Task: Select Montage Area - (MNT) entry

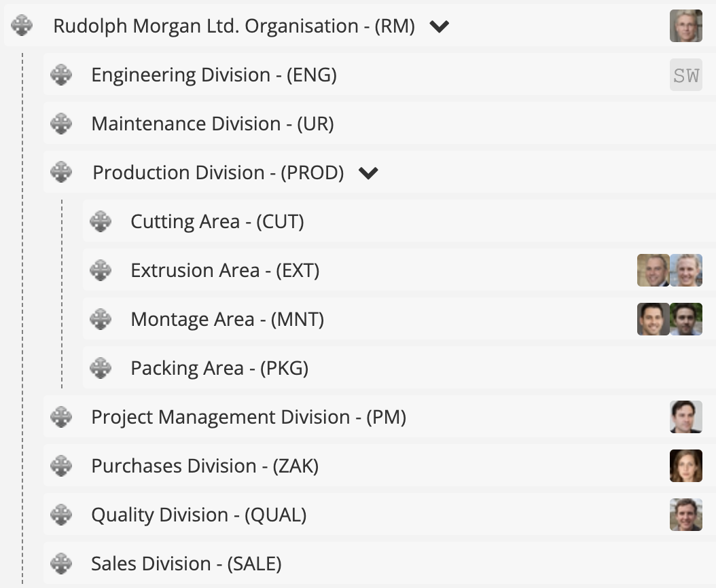Action: point(227,319)
